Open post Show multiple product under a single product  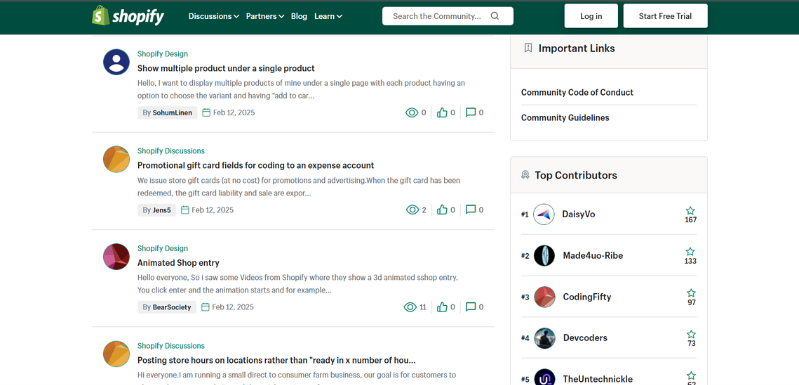click(x=226, y=68)
